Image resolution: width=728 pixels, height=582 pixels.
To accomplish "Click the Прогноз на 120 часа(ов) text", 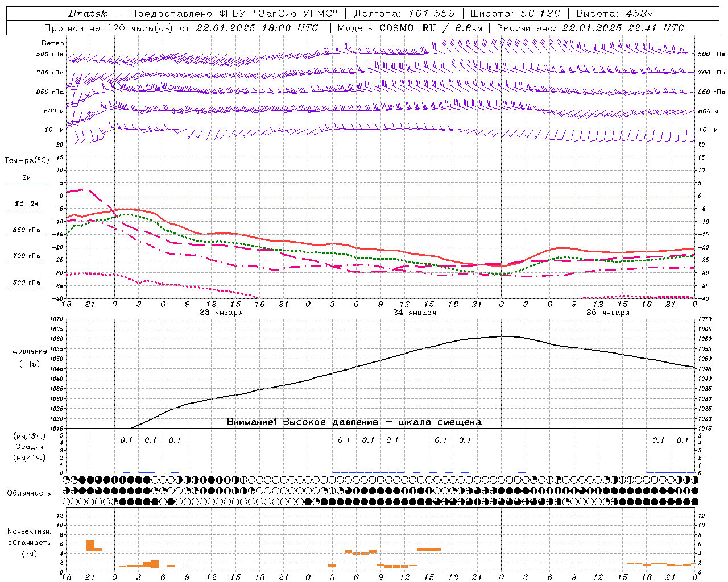I will 110,28.
